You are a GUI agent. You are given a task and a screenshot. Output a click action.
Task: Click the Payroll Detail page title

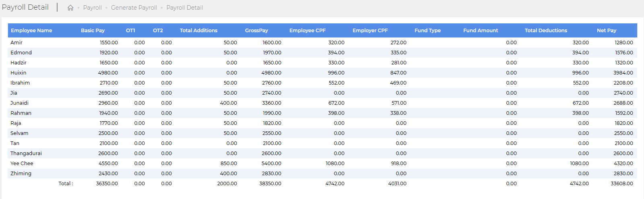tap(25, 7)
